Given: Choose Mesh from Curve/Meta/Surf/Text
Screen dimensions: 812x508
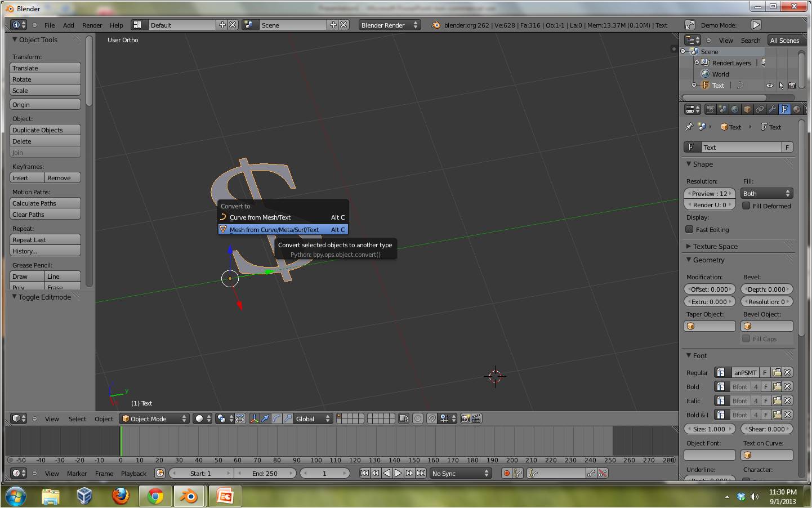Looking at the screenshot, I should pyautogui.click(x=283, y=229).
